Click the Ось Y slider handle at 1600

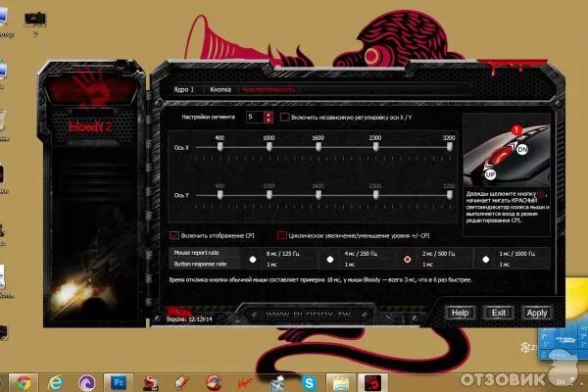[x=318, y=195]
